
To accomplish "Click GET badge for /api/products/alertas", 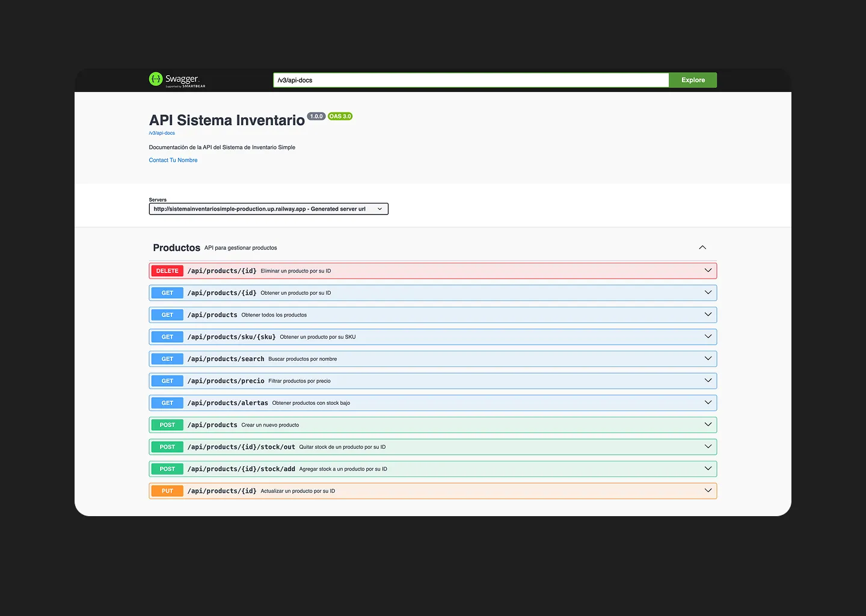I will click(x=167, y=403).
